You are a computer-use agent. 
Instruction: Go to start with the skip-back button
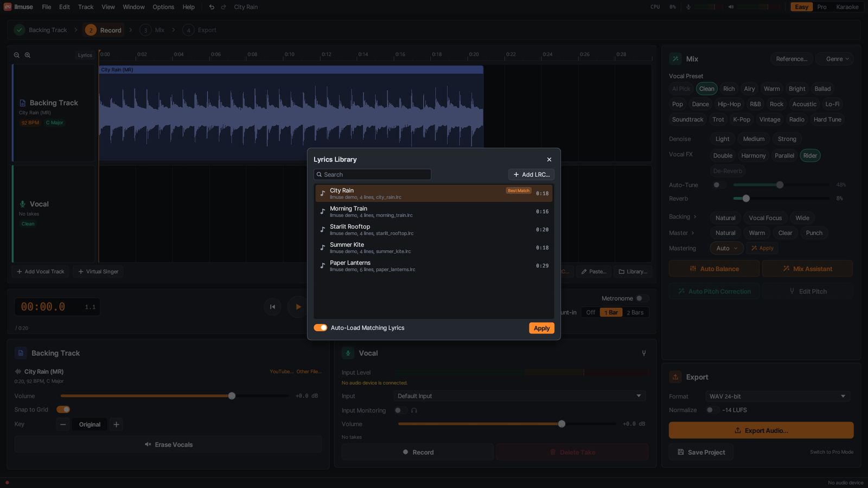(273, 307)
